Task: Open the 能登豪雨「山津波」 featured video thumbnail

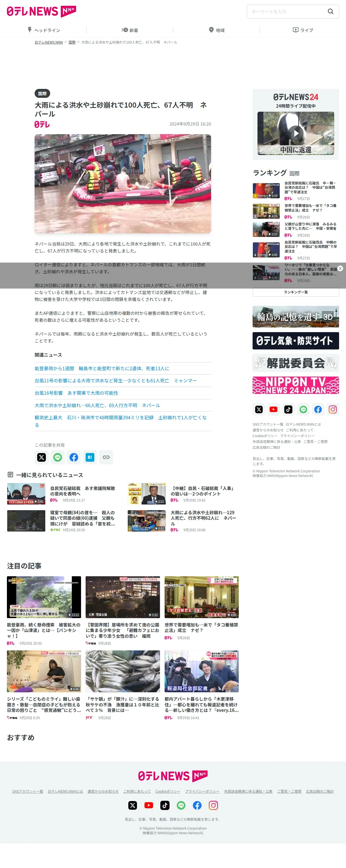Action: [x=44, y=597]
